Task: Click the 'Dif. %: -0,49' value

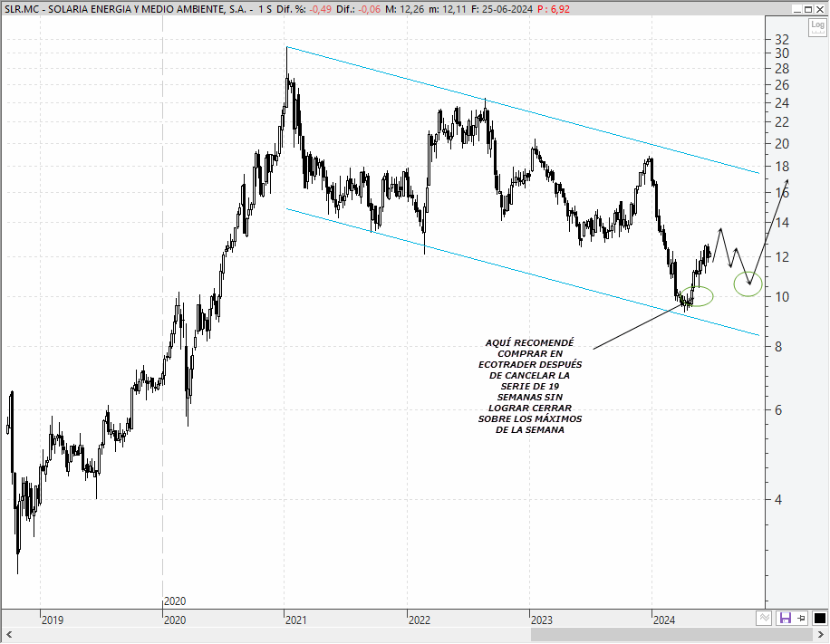Action: [x=304, y=9]
